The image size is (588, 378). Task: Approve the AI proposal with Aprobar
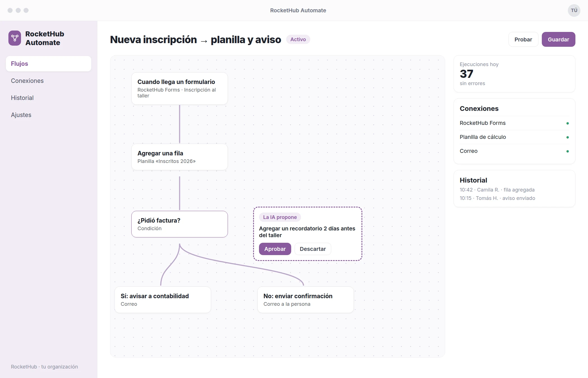pyautogui.click(x=275, y=249)
